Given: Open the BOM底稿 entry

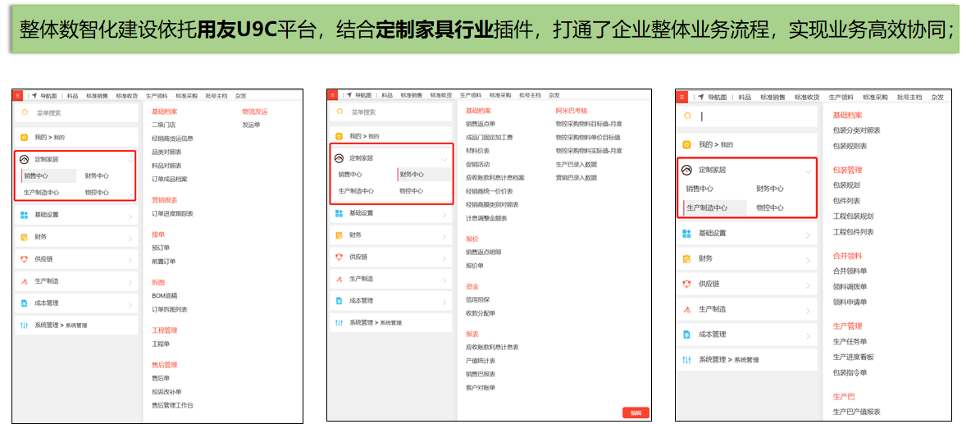Looking at the screenshot, I should [164, 296].
